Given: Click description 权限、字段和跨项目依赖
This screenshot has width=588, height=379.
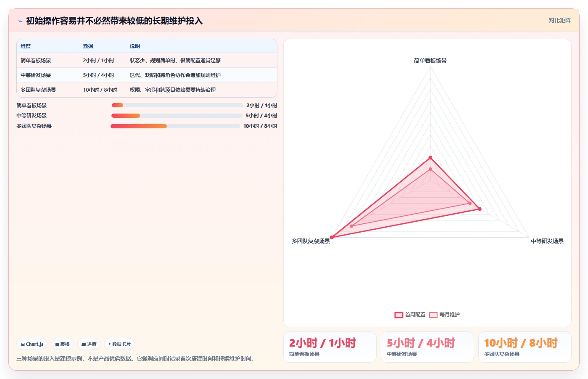Looking at the screenshot, I should [172, 90].
